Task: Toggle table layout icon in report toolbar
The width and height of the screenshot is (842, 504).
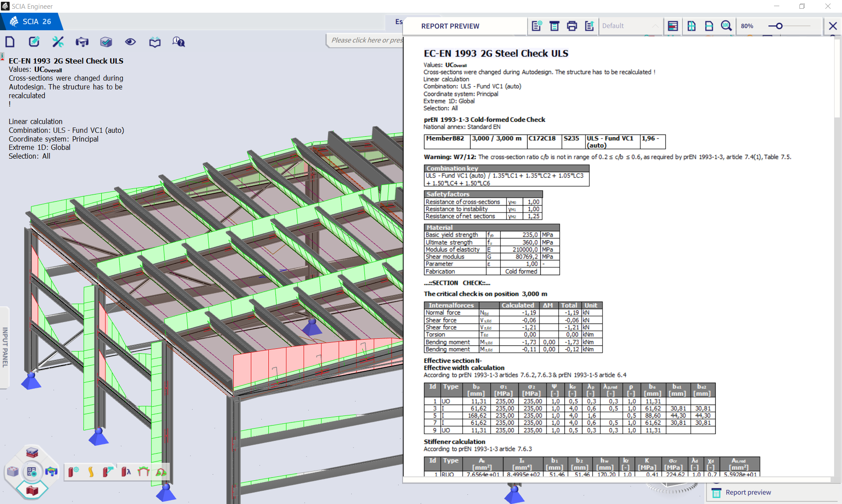Action: point(673,26)
